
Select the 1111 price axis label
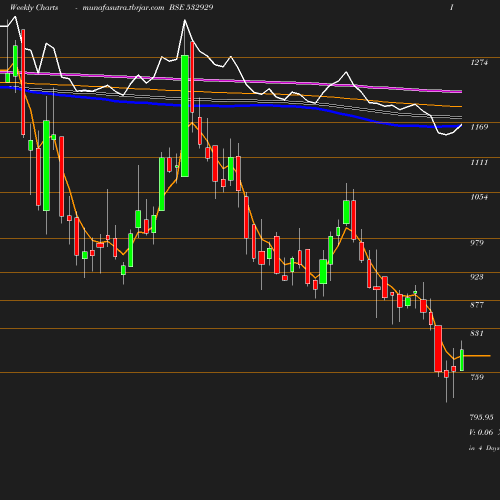[x=479, y=162]
